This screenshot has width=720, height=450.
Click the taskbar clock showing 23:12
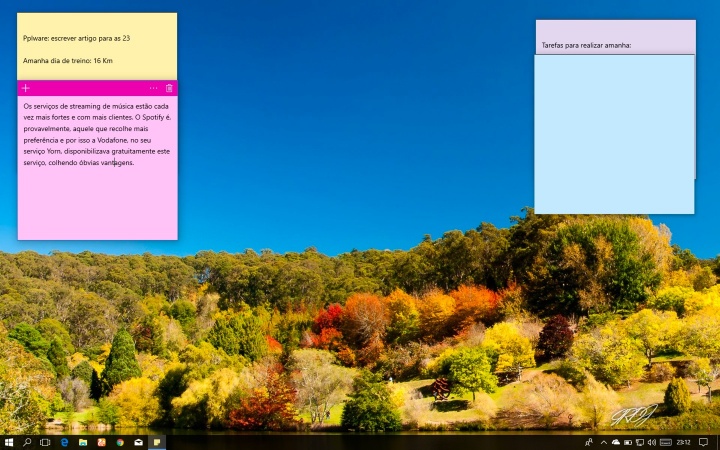(x=683, y=441)
